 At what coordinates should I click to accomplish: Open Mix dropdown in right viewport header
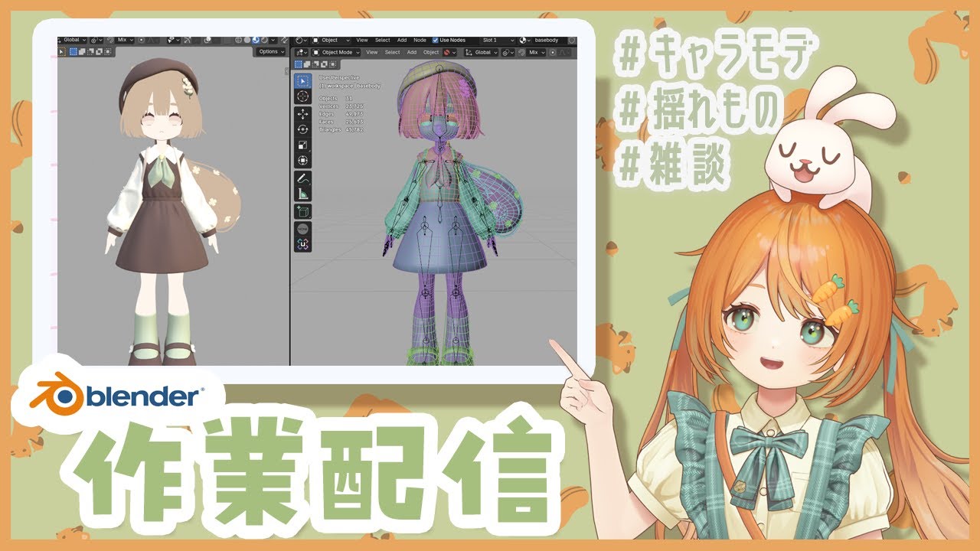[535, 52]
